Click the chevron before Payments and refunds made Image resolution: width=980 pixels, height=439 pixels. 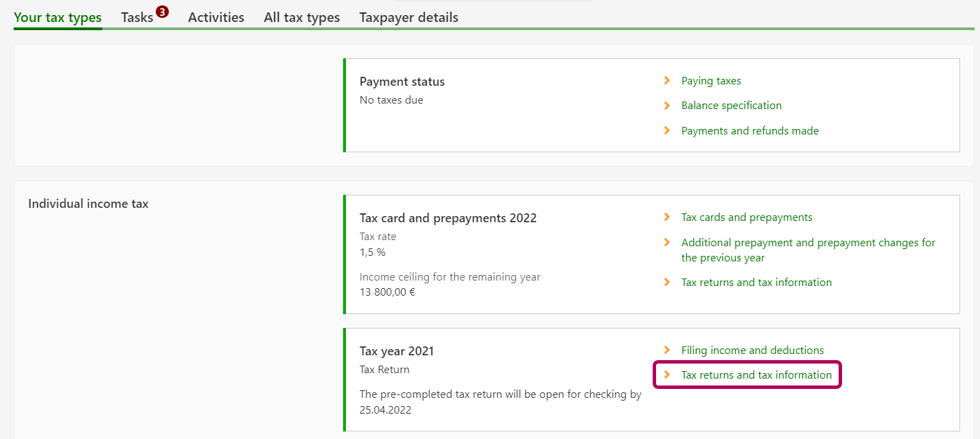point(667,130)
